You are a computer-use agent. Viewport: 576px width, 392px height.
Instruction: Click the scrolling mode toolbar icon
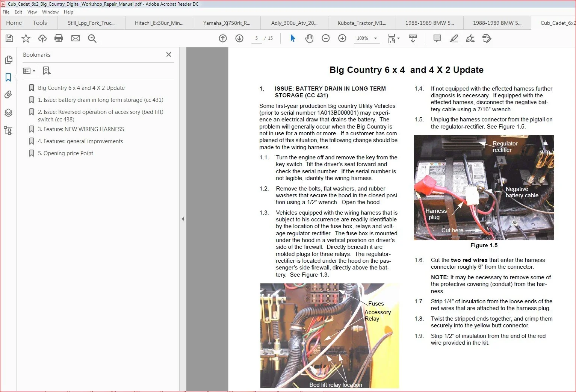click(x=413, y=38)
